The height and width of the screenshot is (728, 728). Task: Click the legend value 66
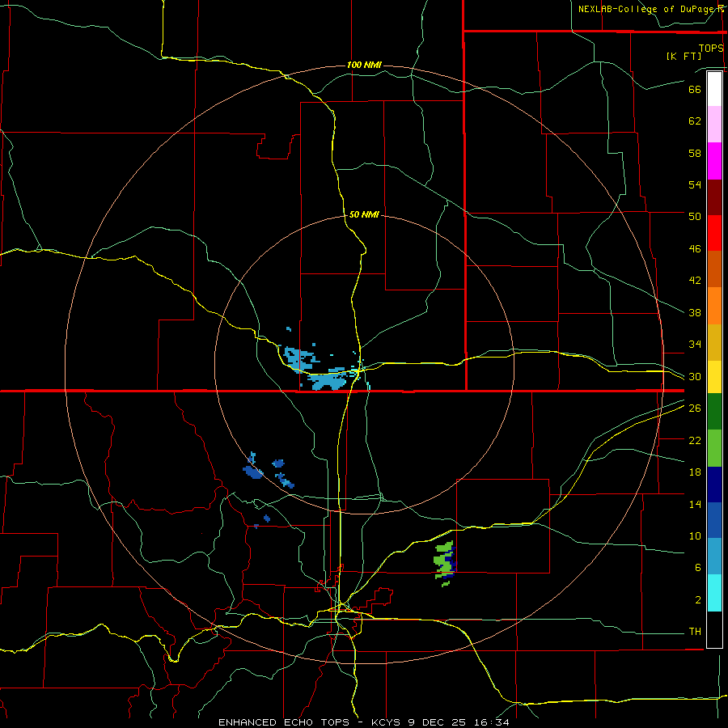coord(695,89)
